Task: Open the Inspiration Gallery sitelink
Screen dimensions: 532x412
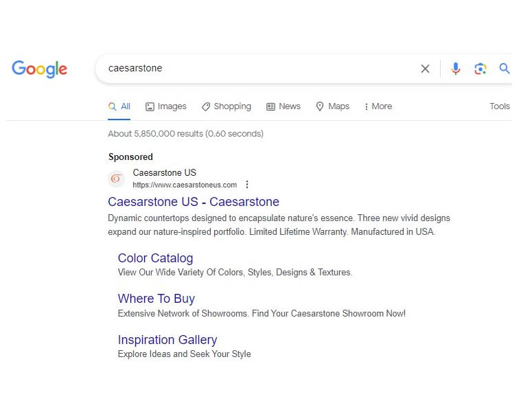Action: 167,340
